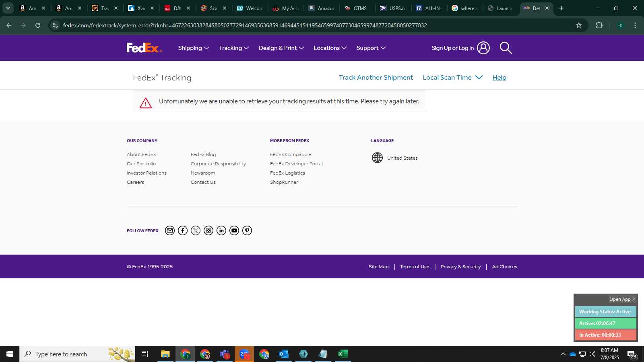Click Track Another Shipment link
The image size is (644, 362).
click(x=376, y=77)
